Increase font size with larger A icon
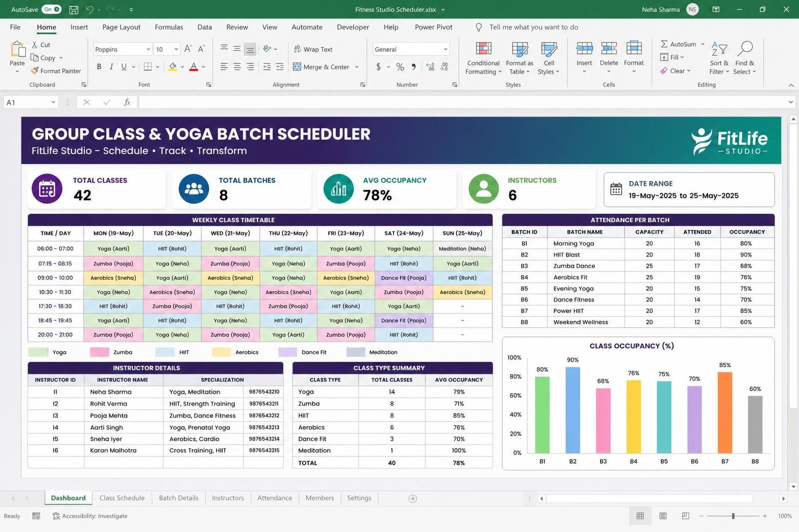 [x=188, y=49]
